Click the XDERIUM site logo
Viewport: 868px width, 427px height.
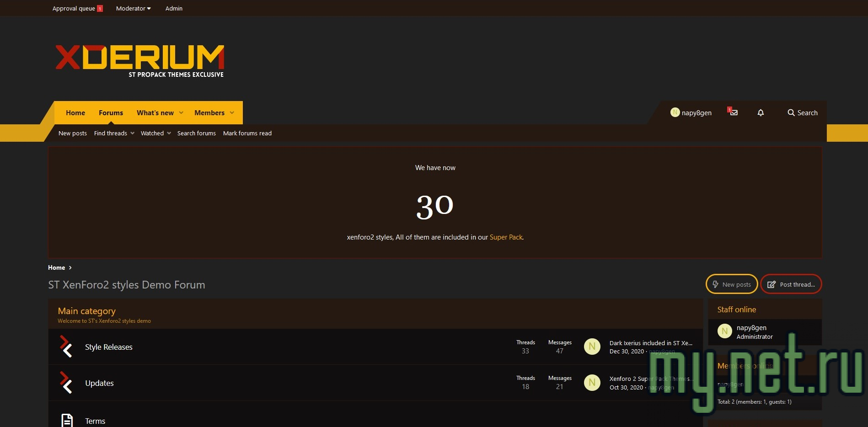139,60
